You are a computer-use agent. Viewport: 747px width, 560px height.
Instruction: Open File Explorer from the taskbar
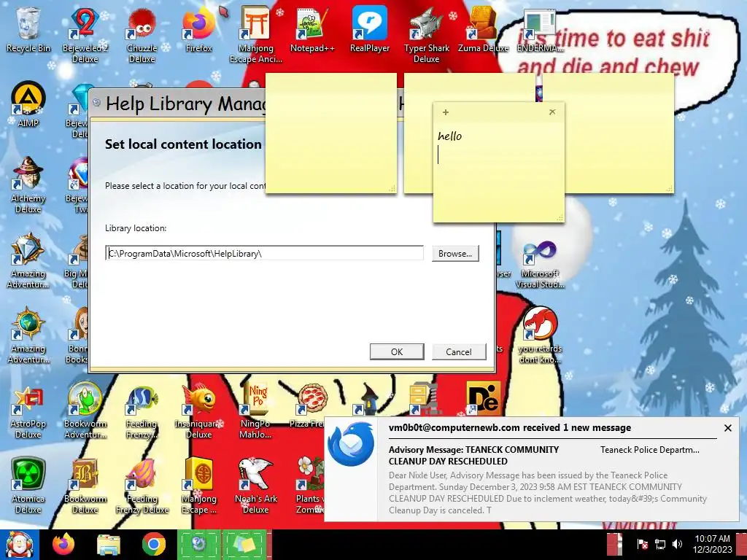click(108, 544)
